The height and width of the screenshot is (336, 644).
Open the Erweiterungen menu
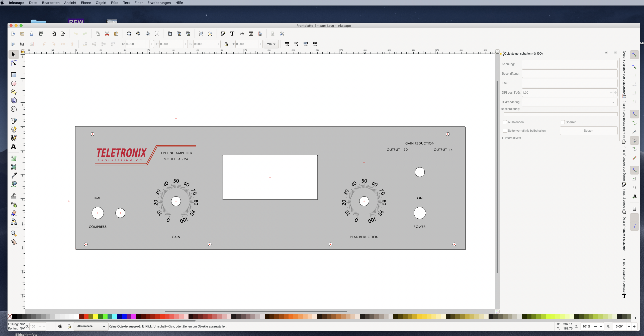159,3
